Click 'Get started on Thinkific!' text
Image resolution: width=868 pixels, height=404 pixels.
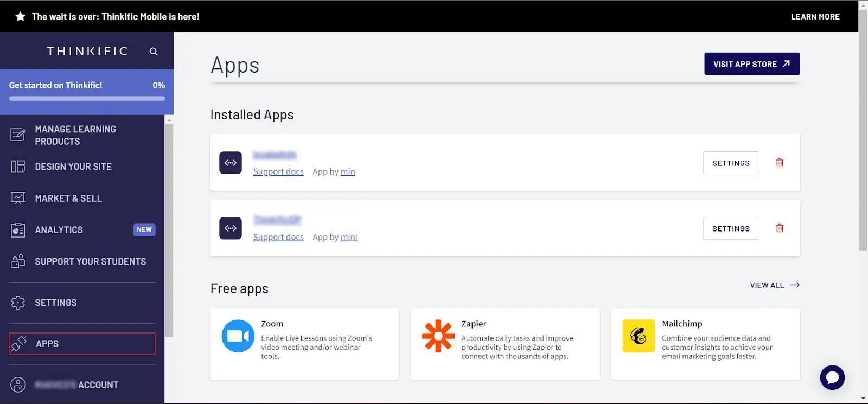tap(55, 85)
